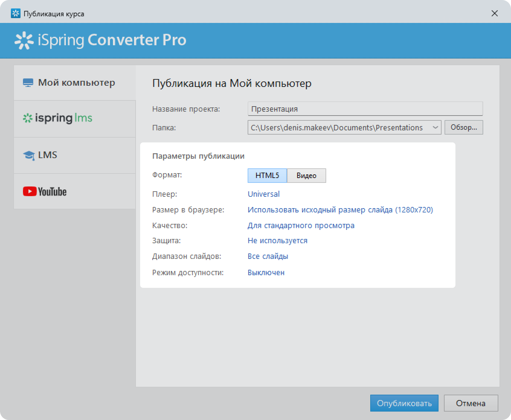Click the Опубликовать button
Viewport: 511px width, 420px height.
[x=404, y=403]
